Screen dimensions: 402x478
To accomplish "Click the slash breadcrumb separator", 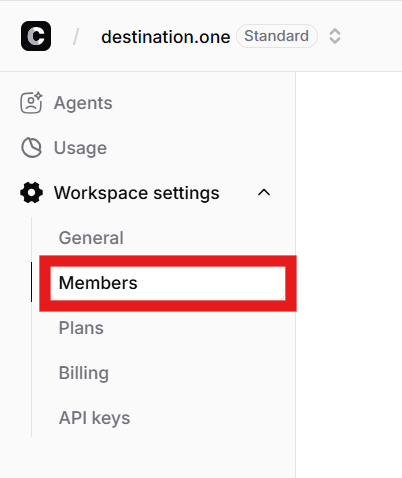I will tap(76, 36).
